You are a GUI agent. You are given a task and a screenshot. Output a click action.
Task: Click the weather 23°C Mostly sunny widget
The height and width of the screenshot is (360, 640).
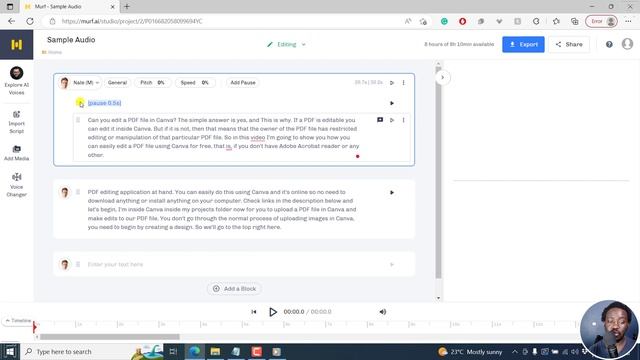point(470,351)
